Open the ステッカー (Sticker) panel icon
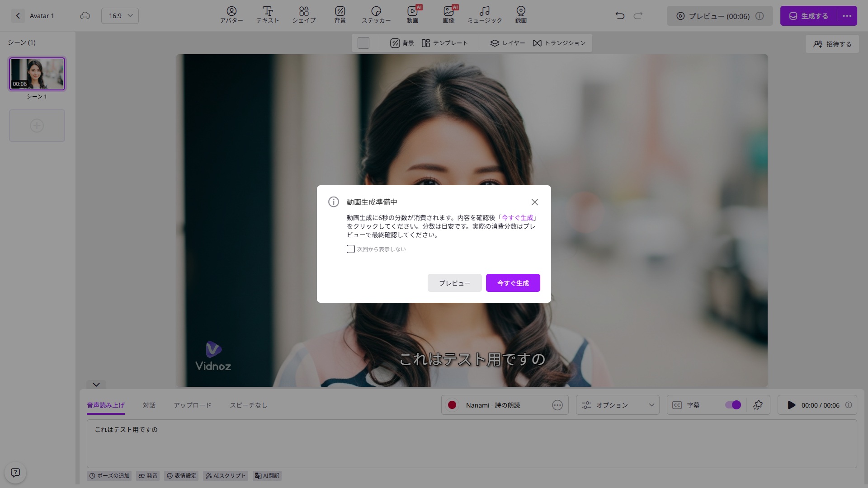This screenshot has width=868, height=488. click(376, 11)
